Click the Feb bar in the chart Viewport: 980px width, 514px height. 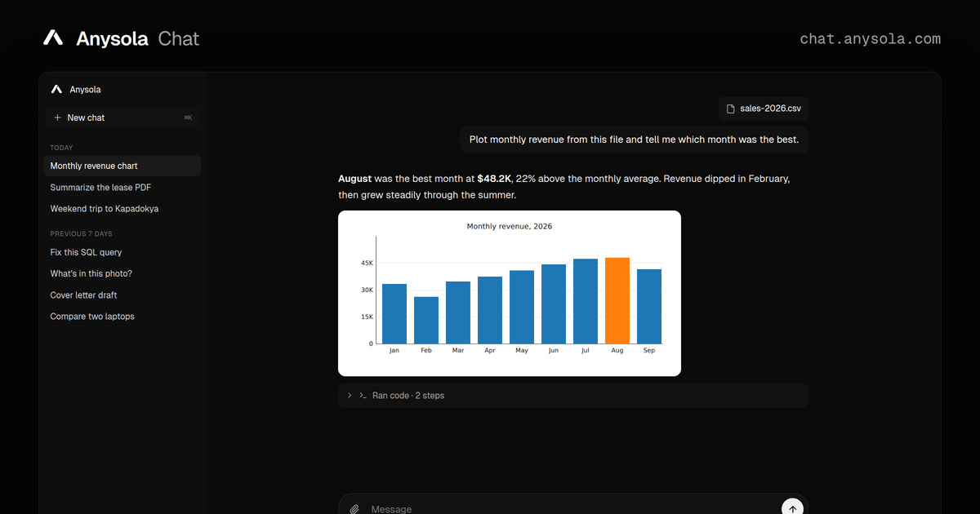tap(426, 320)
